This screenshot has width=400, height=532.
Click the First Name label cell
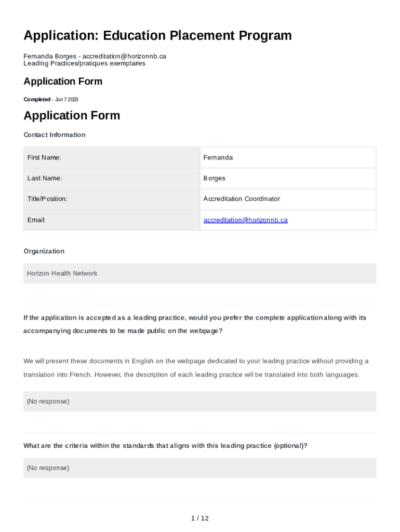pyautogui.click(x=112, y=157)
